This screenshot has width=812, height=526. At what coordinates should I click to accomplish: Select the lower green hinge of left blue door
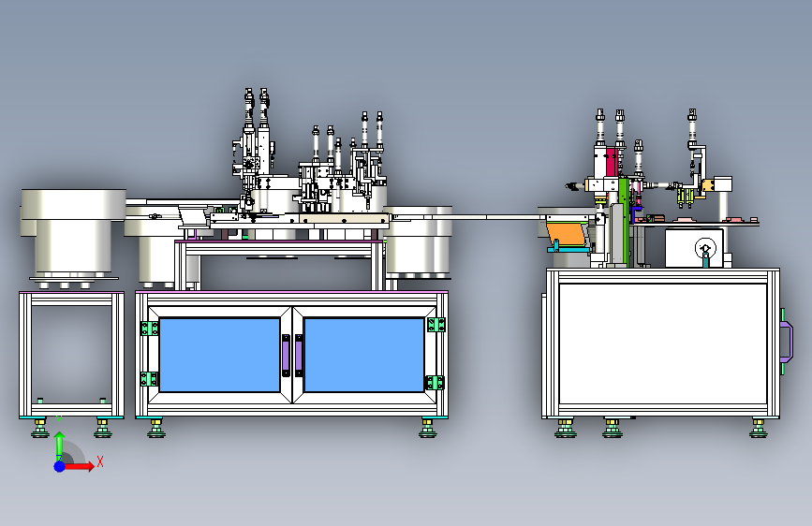(149, 379)
